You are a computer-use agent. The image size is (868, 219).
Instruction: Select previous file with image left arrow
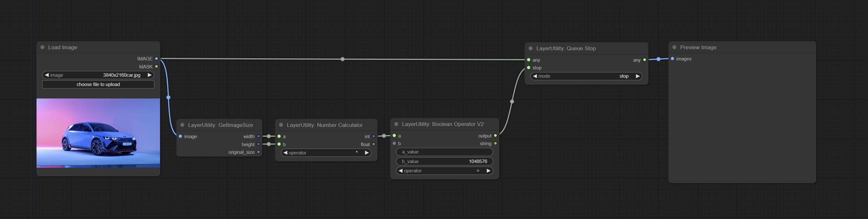47,75
